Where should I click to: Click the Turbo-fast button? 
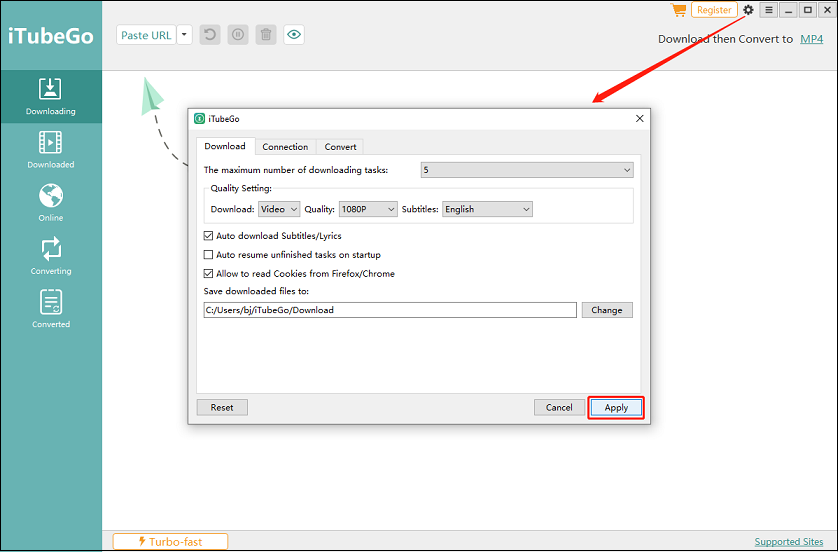coord(170,541)
